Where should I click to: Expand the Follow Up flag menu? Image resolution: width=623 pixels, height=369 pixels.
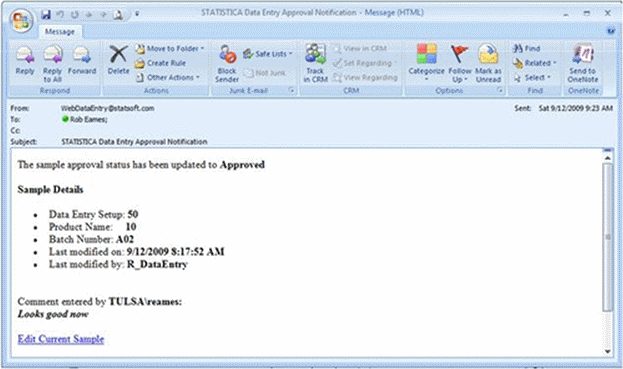tap(460, 63)
